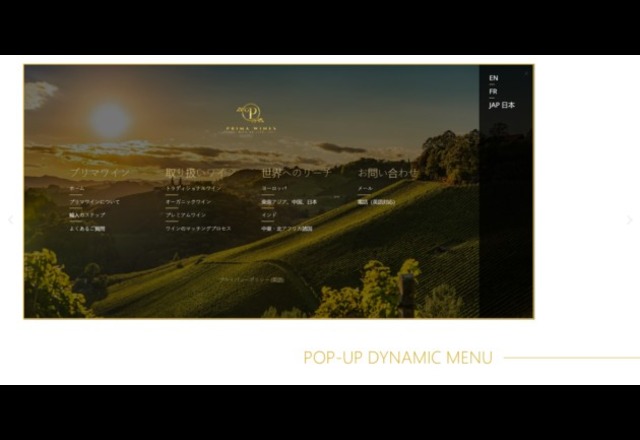Open the 世界へのリーチ menu heading
This screenshot has height=440, width=640.
(296, 173)
